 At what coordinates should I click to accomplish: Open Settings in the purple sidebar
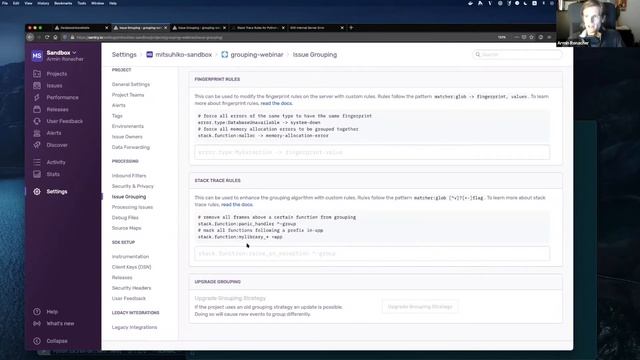point(57,191)
